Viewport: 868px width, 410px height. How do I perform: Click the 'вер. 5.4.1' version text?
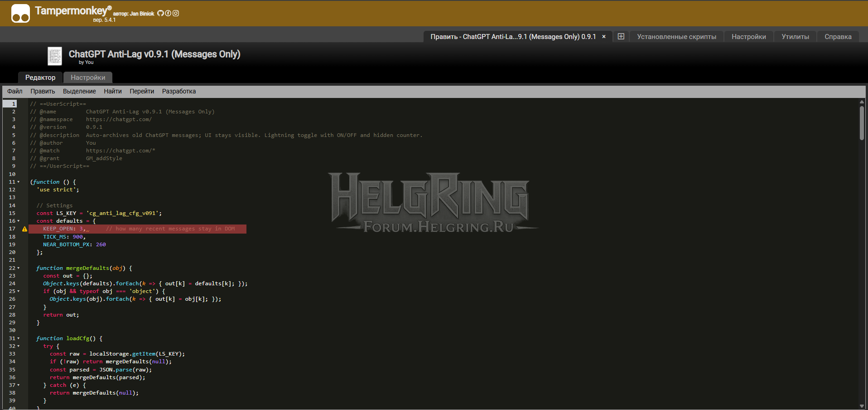tap(104, 20)
